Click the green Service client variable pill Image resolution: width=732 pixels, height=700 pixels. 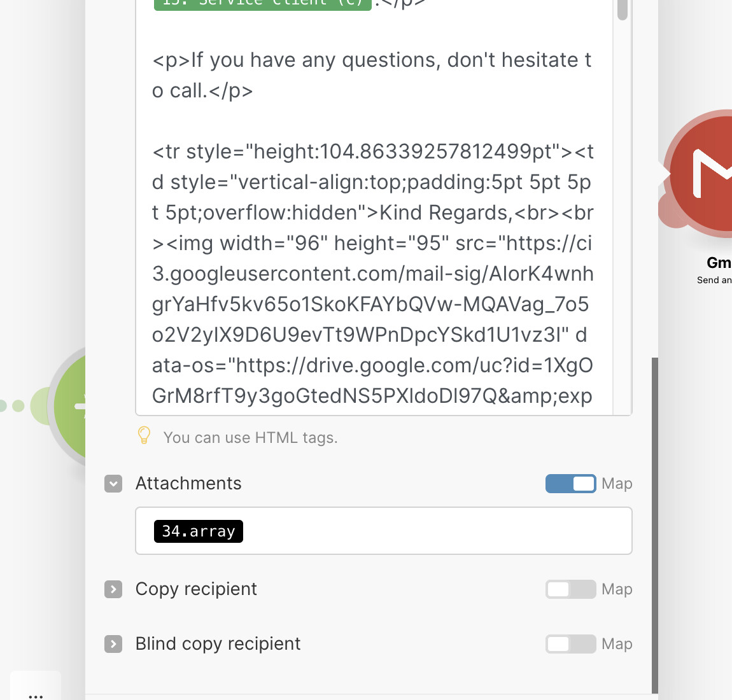(262, 4)
